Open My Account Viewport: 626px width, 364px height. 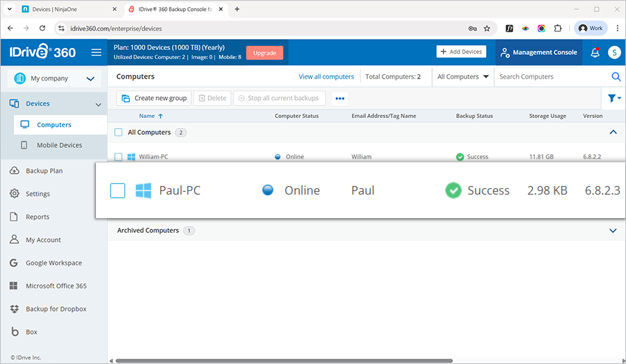point(43,240)
